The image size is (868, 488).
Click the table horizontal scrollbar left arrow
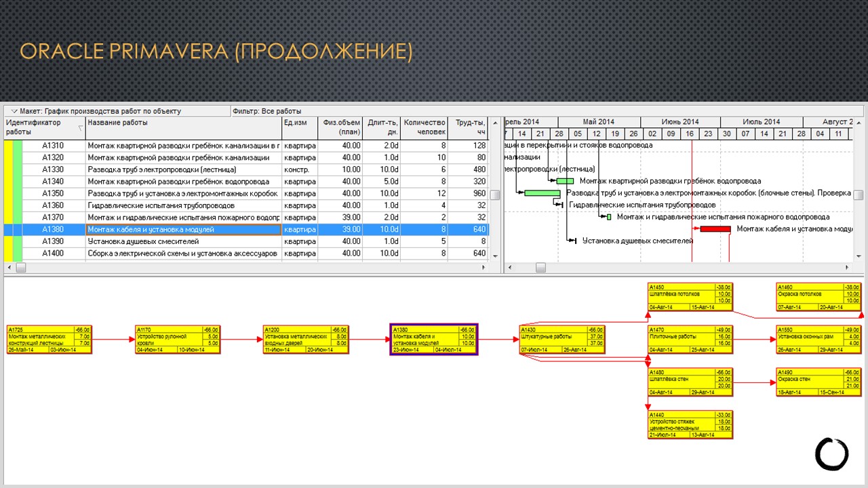tap(9, 268)
